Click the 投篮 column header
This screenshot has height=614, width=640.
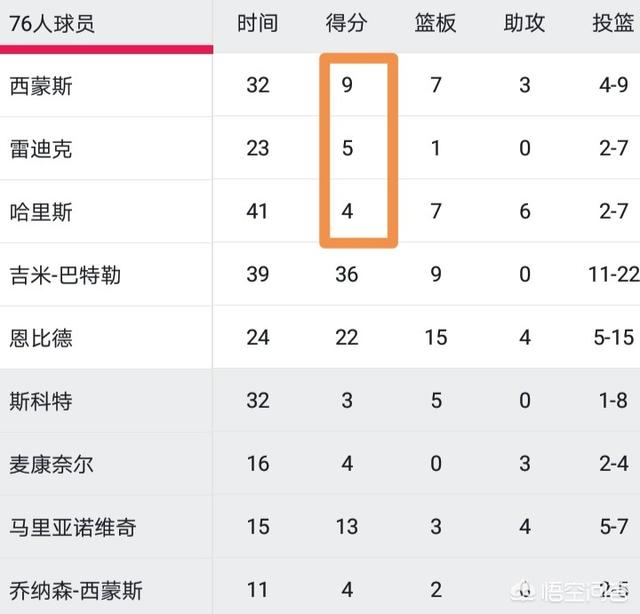coord(613,23)
